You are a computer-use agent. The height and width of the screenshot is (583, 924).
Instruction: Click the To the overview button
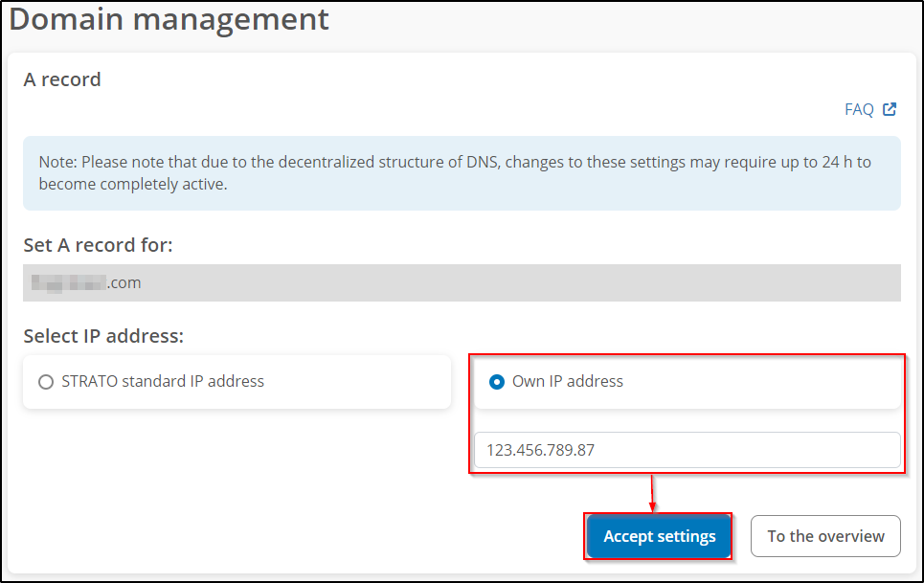825,536
